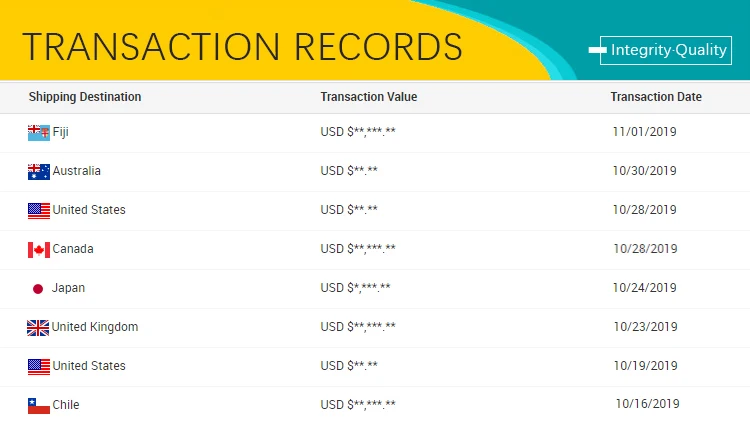Select the Japan masked transaction value
The width and height of the screenshot is (750, 424).
pos(355,288)
